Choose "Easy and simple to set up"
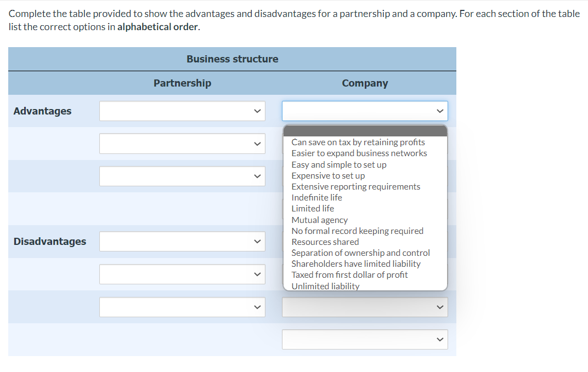The width and height of the screenshot is (588, 372). point(338,164)
